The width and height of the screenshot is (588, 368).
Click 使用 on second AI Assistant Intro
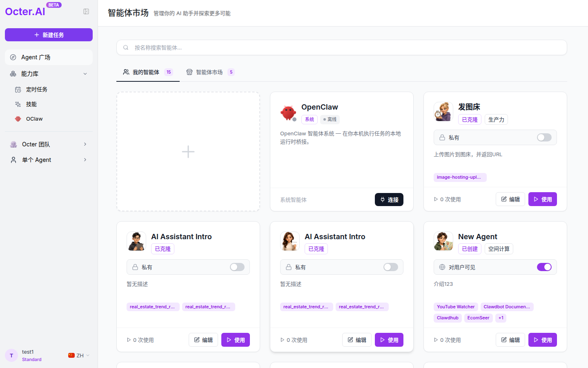[x=389, y=340]
